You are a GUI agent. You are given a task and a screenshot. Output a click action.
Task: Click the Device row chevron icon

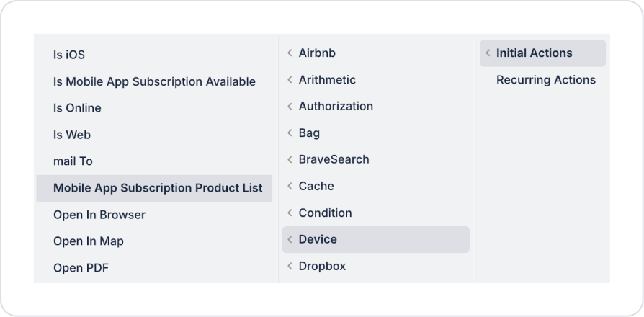(x=290, y=240)
